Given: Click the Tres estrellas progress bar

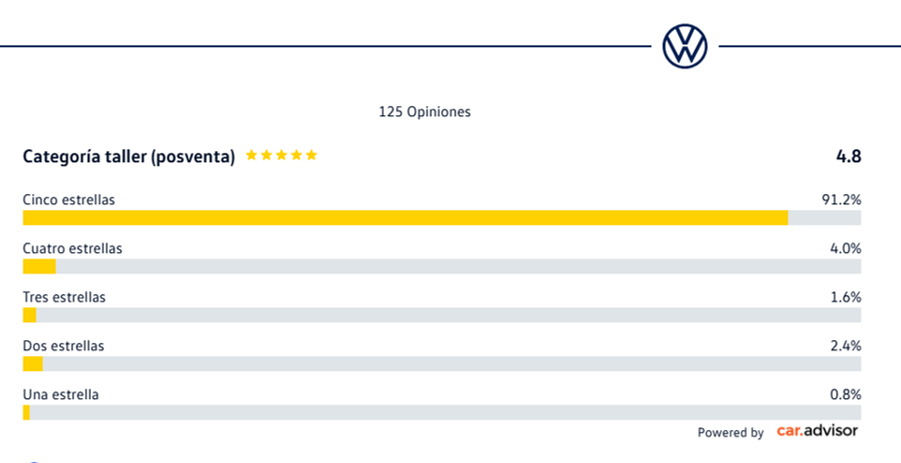Looking at the screenshot, I should click(442, 315).
